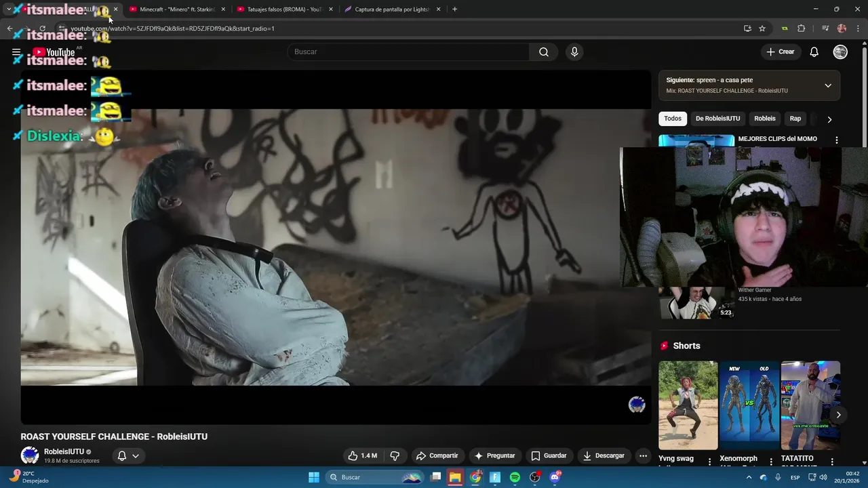Close the Minecraft "Minero" tab

click(x=222, y=9)
